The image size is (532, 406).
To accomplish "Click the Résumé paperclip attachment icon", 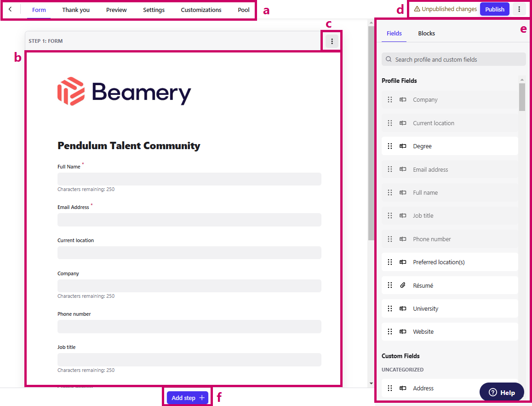I will point(403,285).
